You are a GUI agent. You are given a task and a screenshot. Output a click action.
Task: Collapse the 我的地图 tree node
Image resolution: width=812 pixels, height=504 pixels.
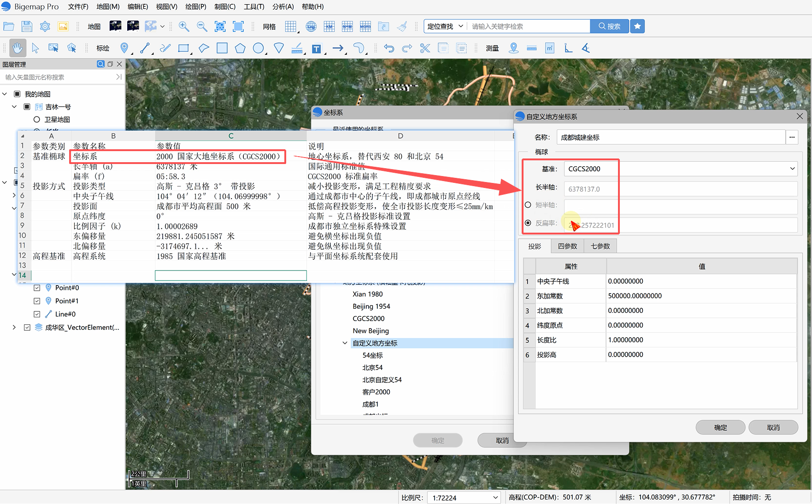5,94
